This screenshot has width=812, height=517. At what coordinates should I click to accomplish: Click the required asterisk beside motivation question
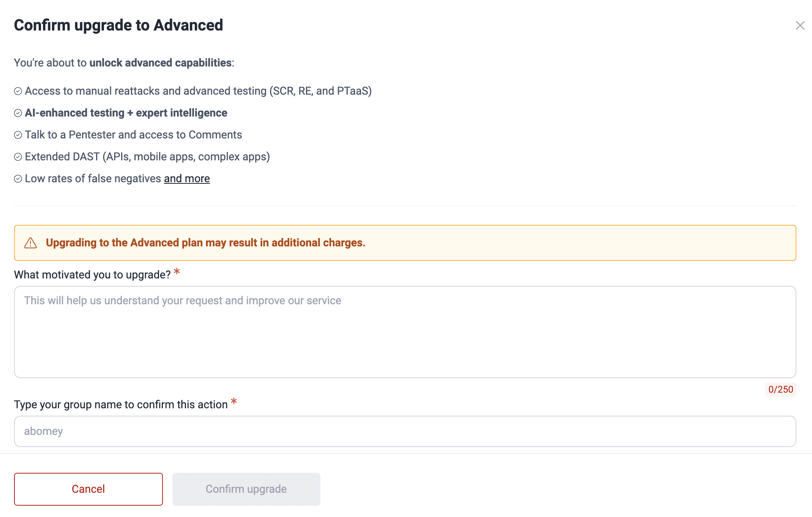[x=177, y=272]
